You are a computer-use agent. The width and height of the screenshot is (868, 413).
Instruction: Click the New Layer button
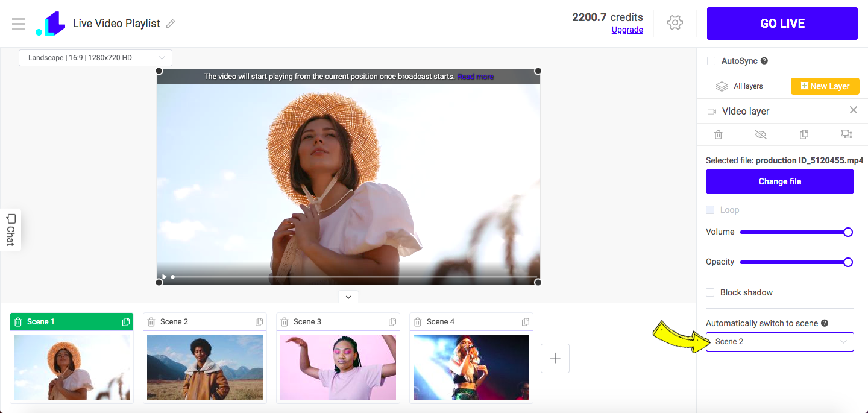click(x=825, y=86)
